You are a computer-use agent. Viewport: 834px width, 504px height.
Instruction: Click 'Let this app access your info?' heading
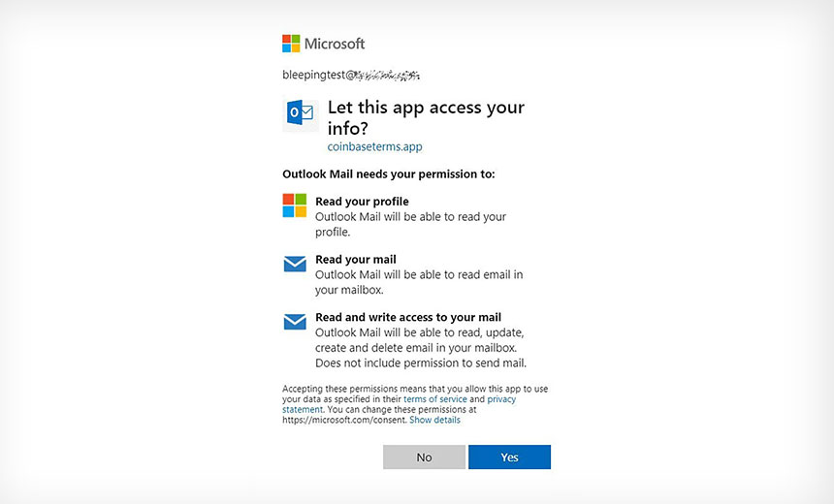(x=426, y=117)
